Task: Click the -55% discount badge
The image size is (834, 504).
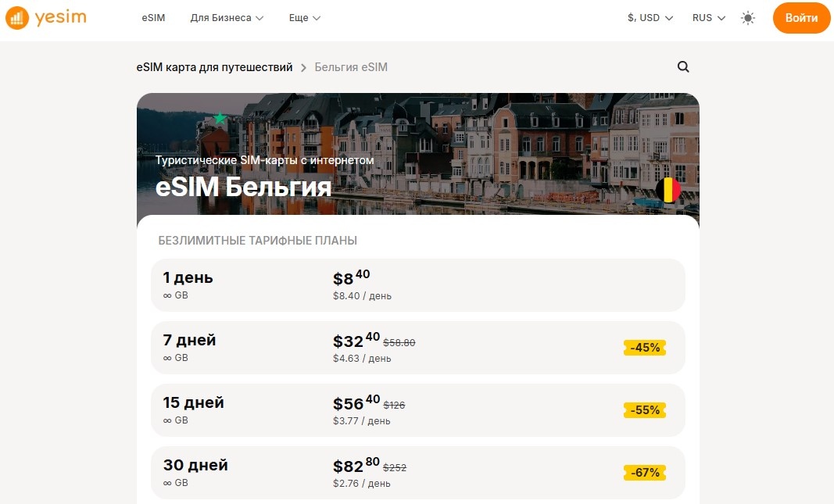Action: point(645,410)
